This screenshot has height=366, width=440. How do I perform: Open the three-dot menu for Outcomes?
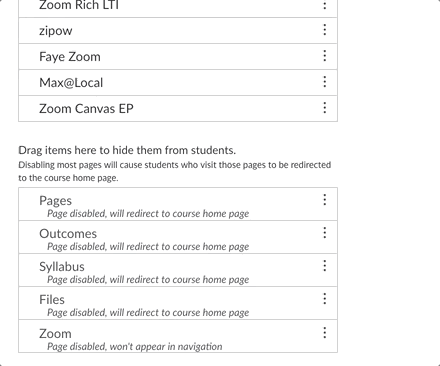(x=325, y=233)
